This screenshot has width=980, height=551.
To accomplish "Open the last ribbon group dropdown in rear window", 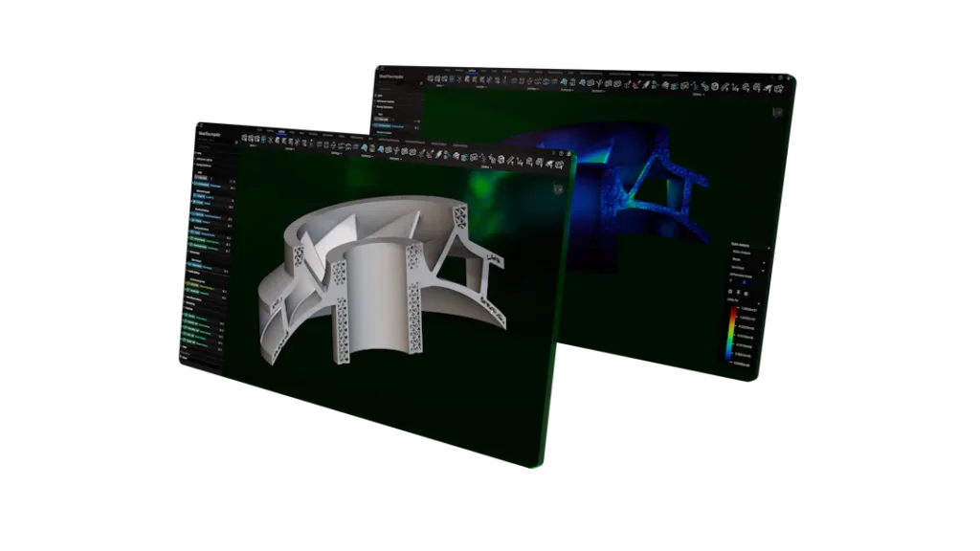I will (698, 95).
